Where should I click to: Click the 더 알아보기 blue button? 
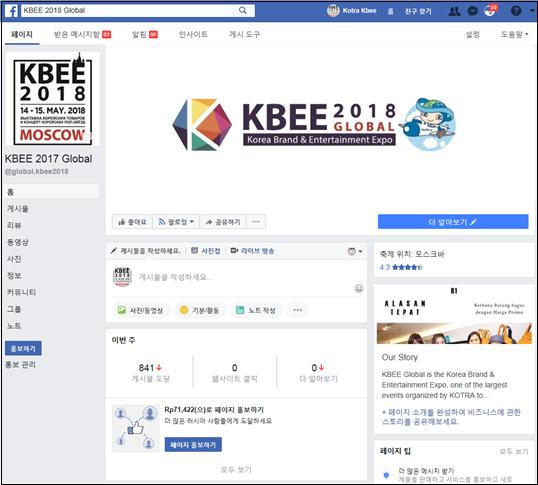453,222
